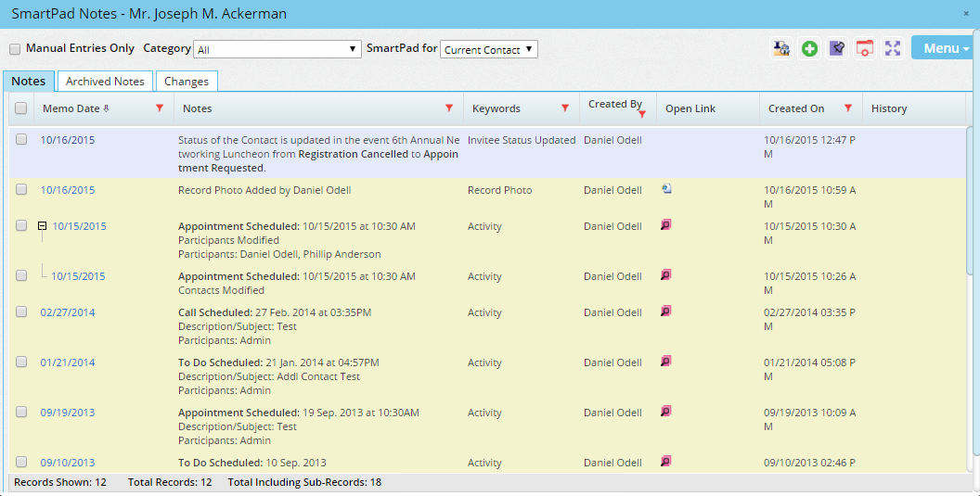Click the Created On column header
Viewport: 980px width, 496px height.
796,108
